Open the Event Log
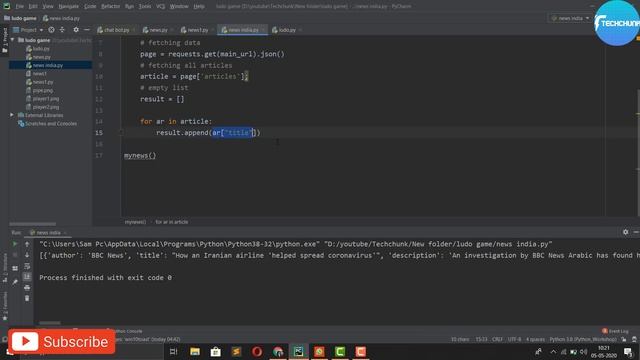Screen dimensions: 640x360 616,331
